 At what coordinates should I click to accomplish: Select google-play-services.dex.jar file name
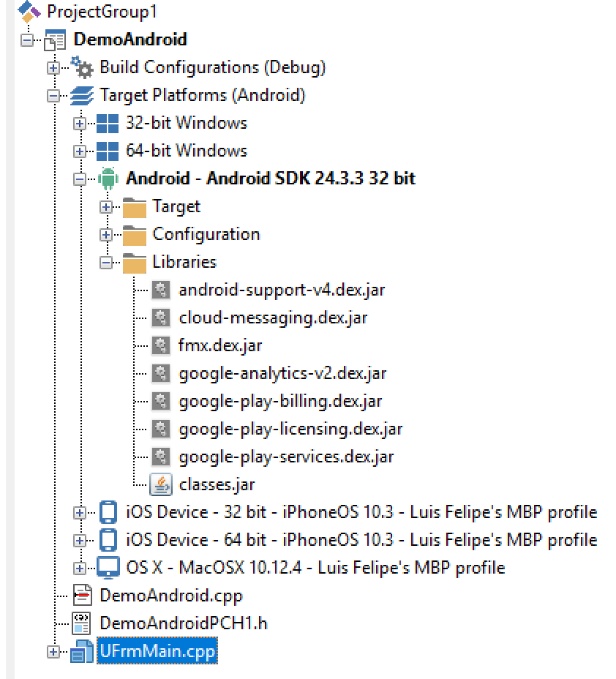tap(287, 457)
